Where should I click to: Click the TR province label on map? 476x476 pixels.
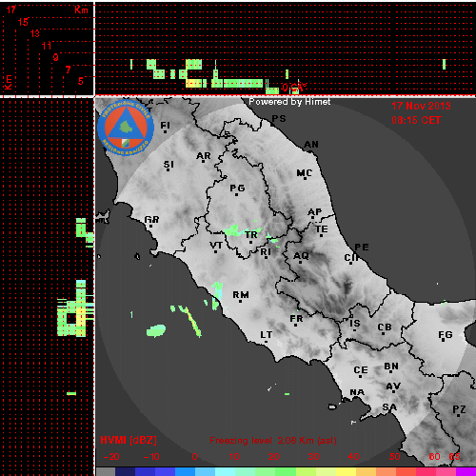251,234
